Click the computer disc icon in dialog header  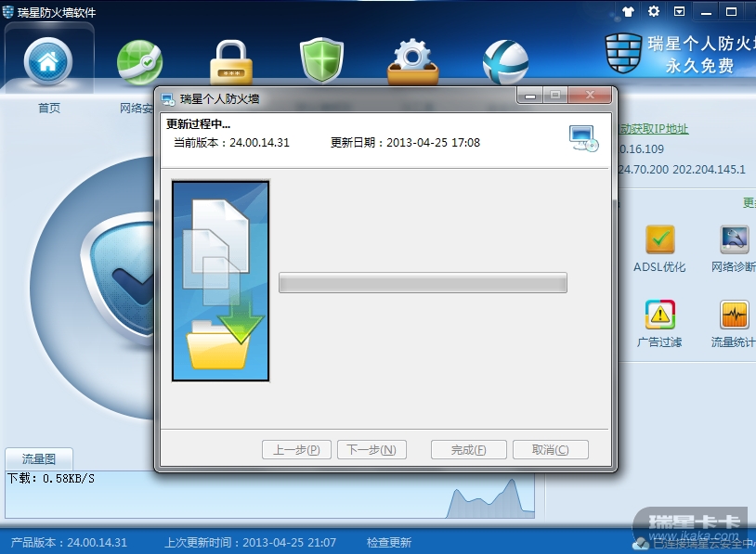[584, 138]
